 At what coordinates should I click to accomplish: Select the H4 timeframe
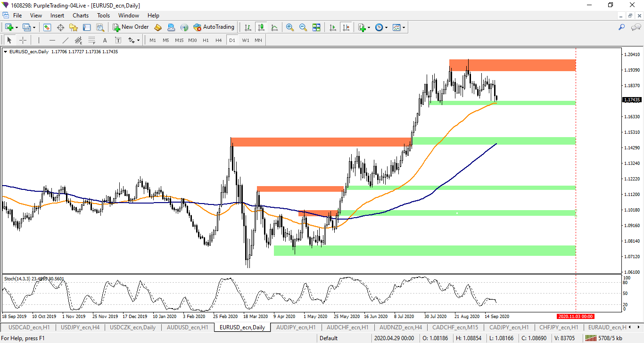pyautogui.click(x=219, y=40)
